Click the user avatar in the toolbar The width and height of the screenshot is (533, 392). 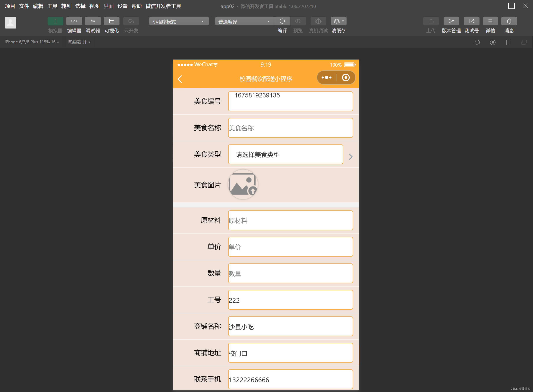click(x=10, y=22)
